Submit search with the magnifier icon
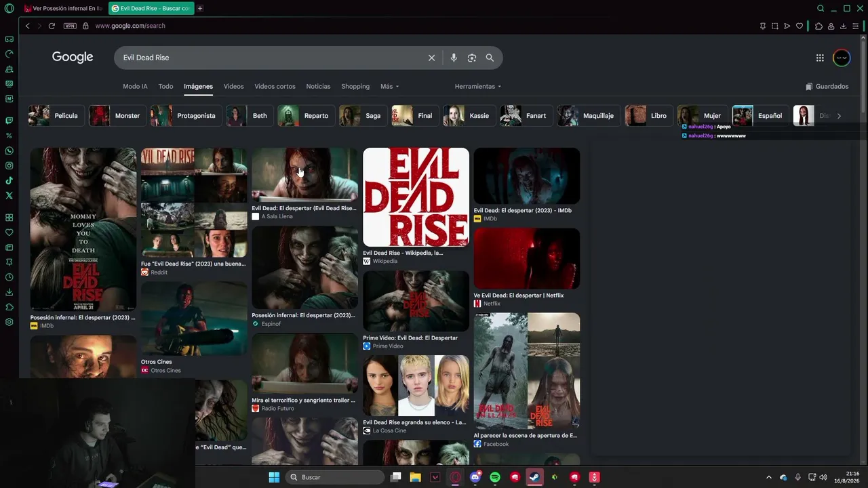The height and width of the screenshot is (488, 868). [x=490, y=58]
